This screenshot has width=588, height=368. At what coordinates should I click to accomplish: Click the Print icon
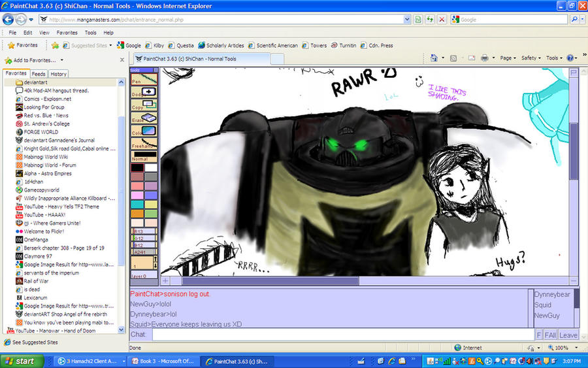pos(485,58)
